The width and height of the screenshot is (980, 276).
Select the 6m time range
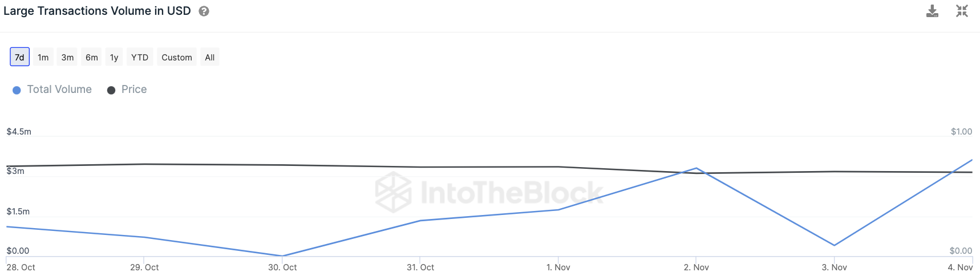(x=92, y=57)
